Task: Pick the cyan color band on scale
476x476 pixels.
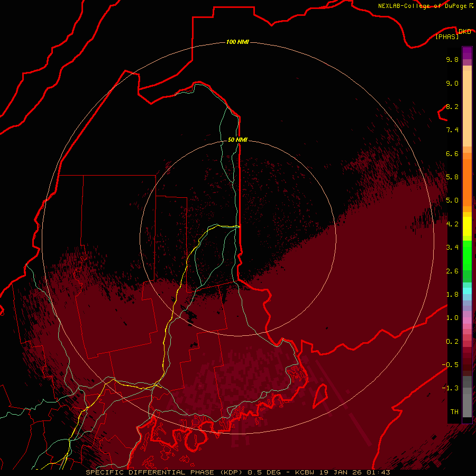Action: [x=467, y=291]
